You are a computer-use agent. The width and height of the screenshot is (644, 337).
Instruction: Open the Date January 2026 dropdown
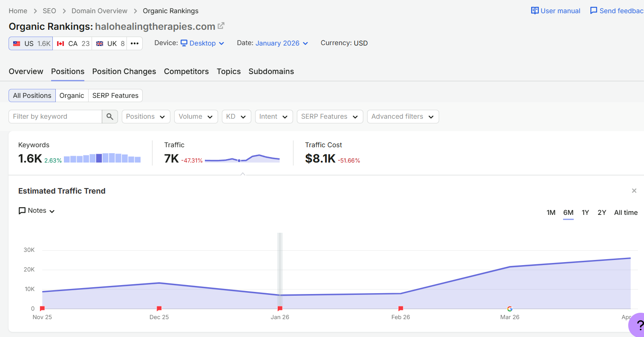coord(282,43)
